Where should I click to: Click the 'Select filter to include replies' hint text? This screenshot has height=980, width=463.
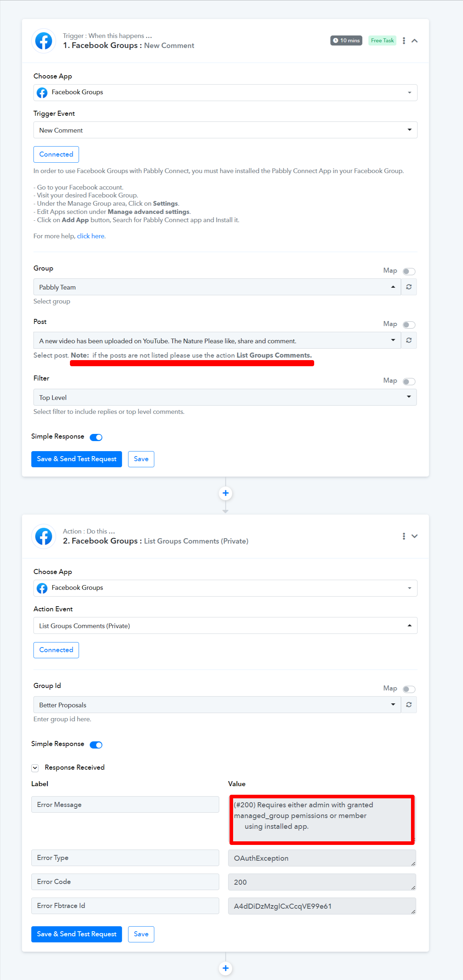pyautogui.click(x=109, y=412)
